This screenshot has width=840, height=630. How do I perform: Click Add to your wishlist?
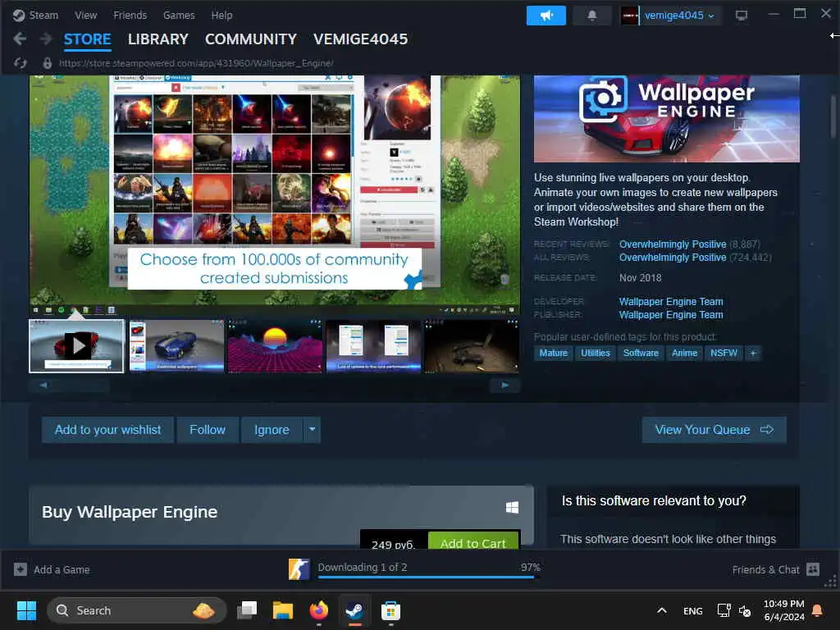coord(107,430)
